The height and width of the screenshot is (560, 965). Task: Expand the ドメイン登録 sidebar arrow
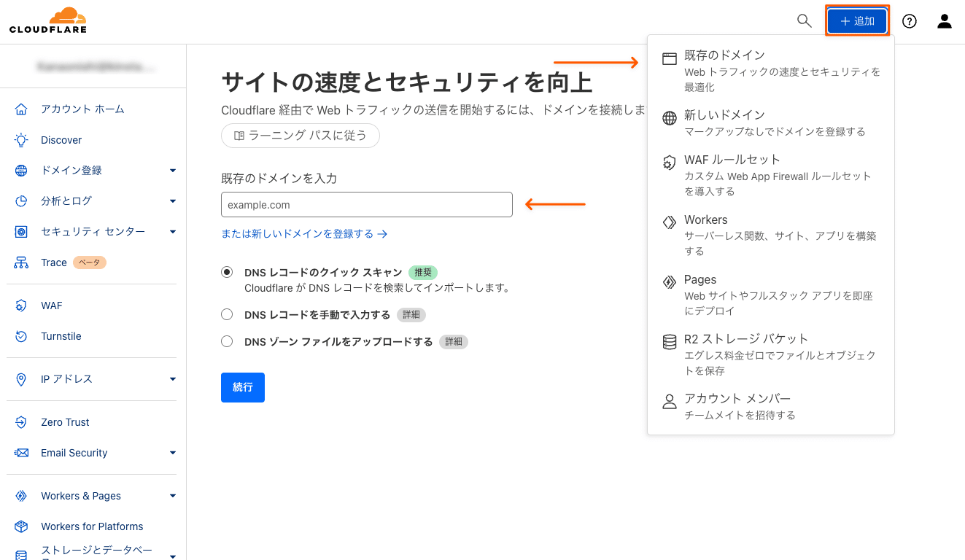(173, 171)
